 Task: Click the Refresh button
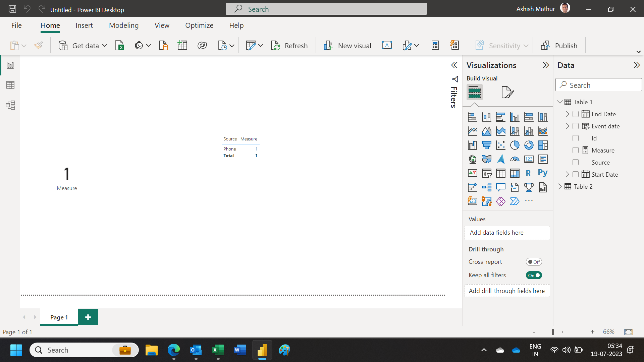289,46
